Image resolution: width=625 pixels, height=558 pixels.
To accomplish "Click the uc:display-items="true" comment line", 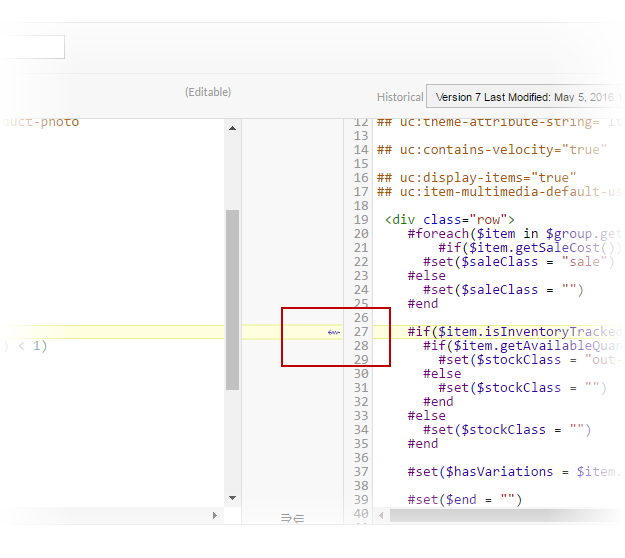I will point(477,178).
